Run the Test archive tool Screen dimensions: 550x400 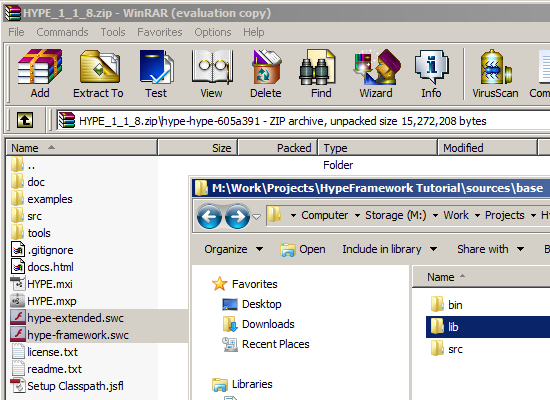(x=156, y=74)
